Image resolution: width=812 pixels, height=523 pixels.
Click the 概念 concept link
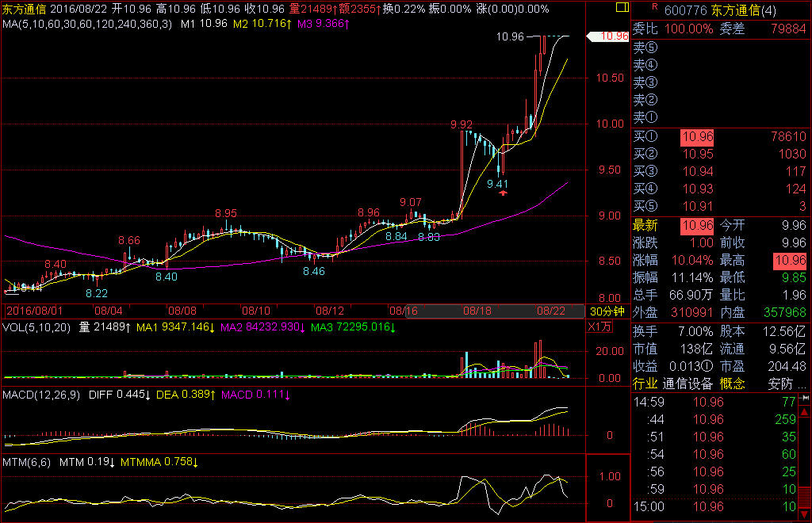(731, 384)
